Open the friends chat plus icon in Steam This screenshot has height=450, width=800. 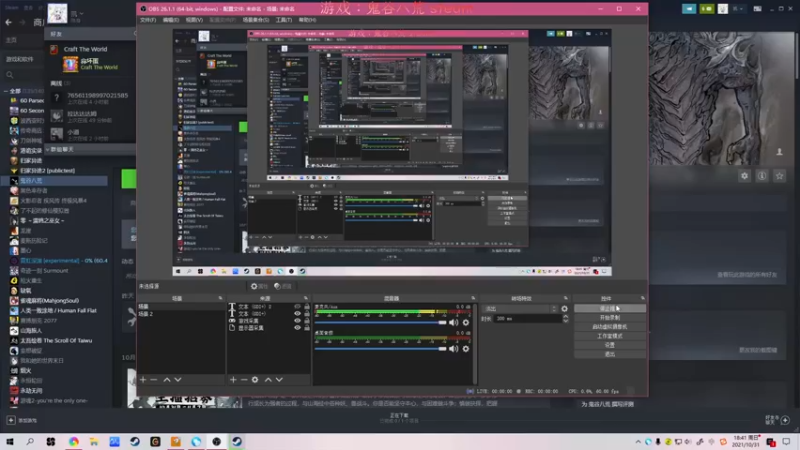(x=785, y=420)
